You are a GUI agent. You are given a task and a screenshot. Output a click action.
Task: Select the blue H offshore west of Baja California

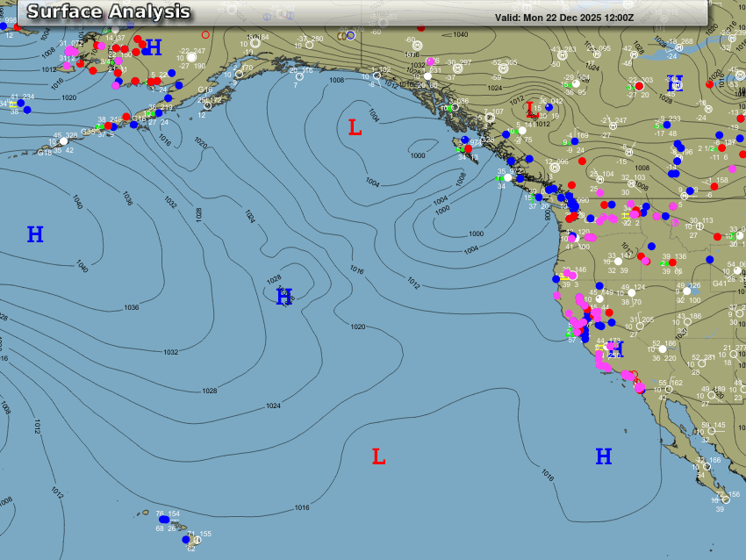604,456
